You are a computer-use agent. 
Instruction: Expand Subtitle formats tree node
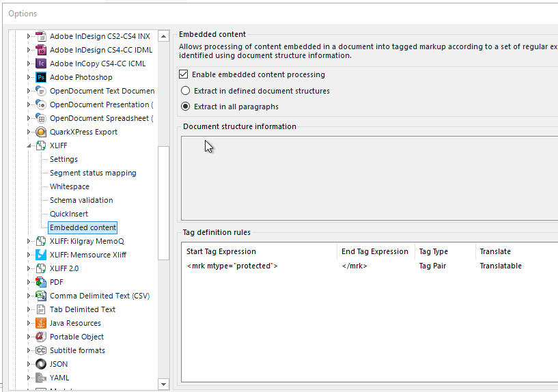click(29, 350)
